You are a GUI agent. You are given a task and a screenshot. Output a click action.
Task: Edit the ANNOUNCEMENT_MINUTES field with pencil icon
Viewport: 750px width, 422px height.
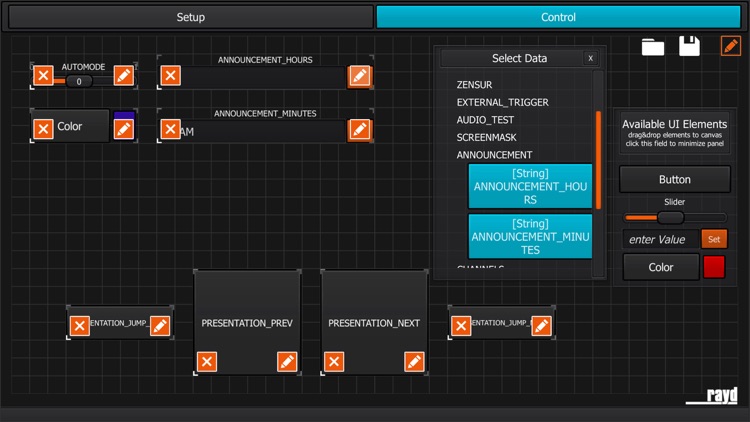point(359,129)
